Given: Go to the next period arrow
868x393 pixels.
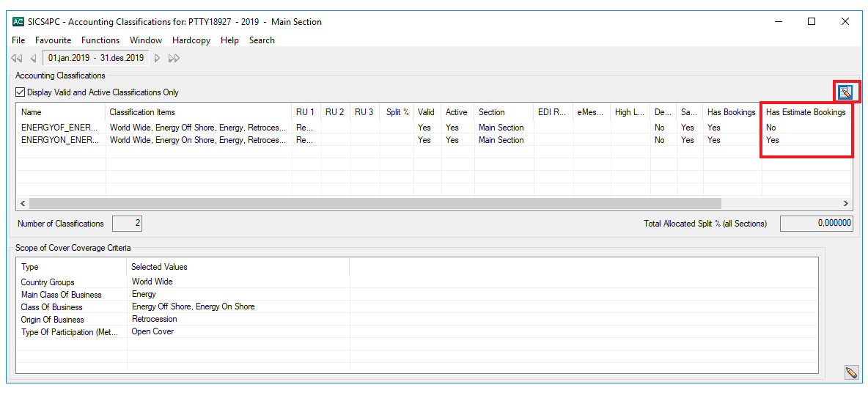Looking at the screenshot, I should (x=157, y=58).
